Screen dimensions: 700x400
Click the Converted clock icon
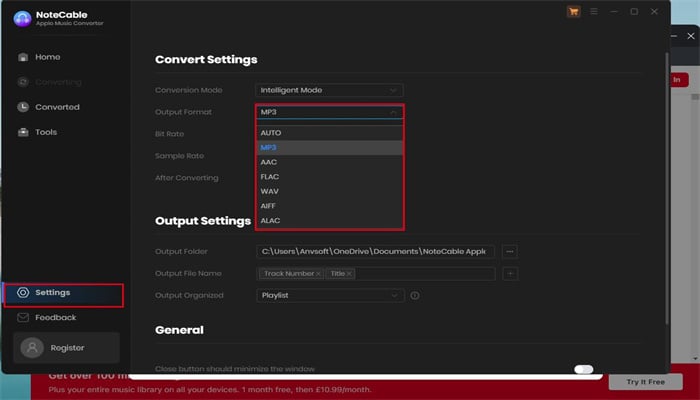[23, 107]
